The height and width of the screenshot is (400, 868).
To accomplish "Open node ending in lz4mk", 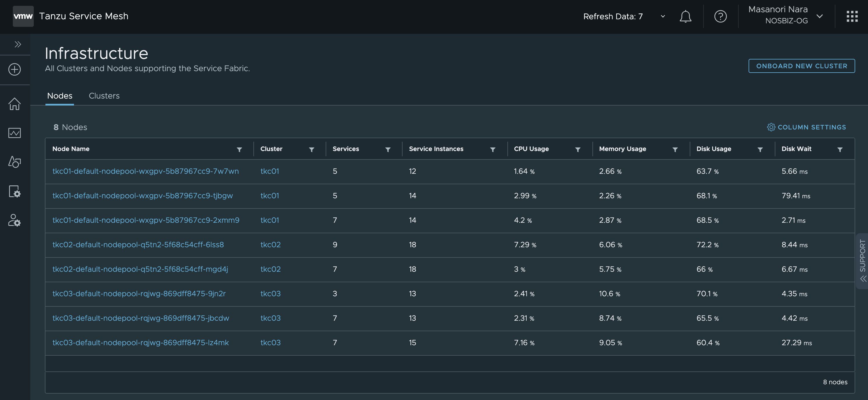I will click(x=140, y=343).
